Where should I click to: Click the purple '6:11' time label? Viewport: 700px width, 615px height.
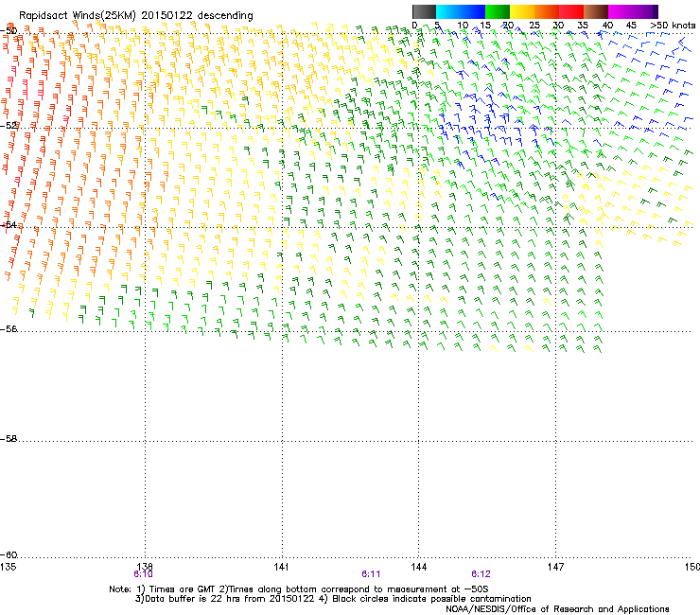coord(371,574)
